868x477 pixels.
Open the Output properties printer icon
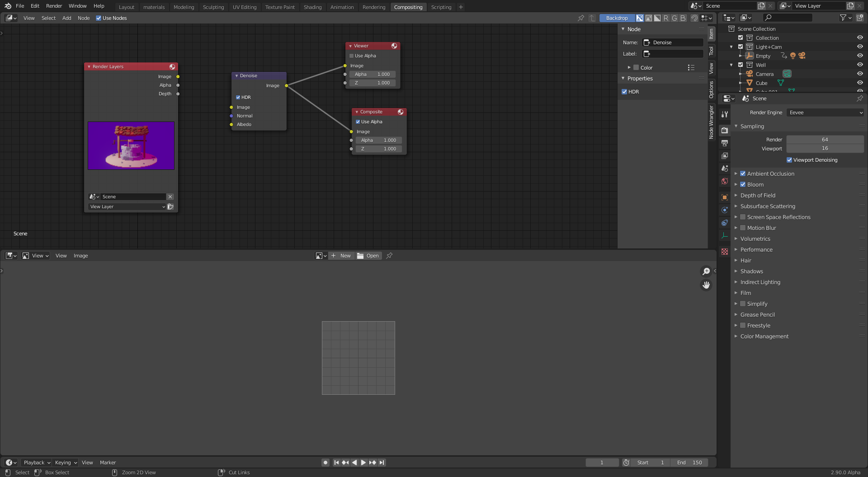pyautogui.click(x=725, y=143)
